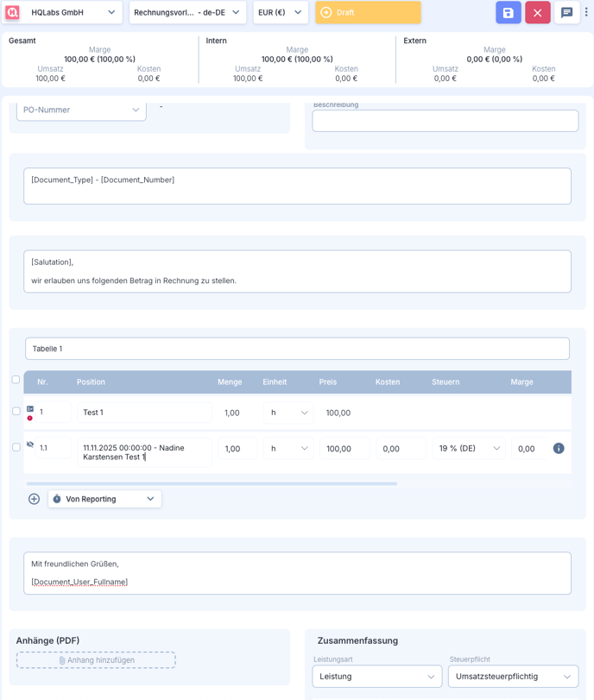This screenshot has height=700, width=594.
Task: Click the save document icon
Action: 509,13
